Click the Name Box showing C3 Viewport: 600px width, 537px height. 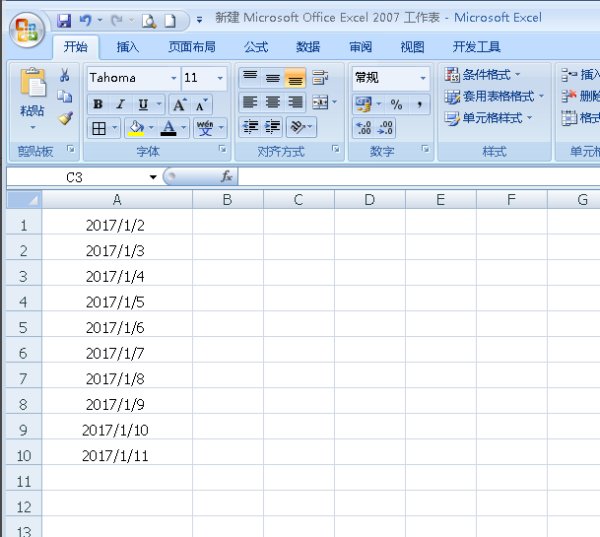coord(75,177)
